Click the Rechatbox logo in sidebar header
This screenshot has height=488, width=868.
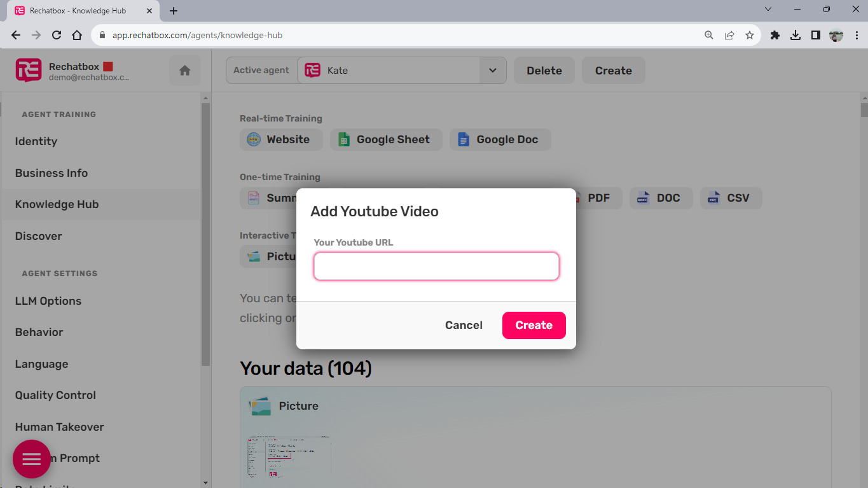pyautogui.click(x=29, y=71)
